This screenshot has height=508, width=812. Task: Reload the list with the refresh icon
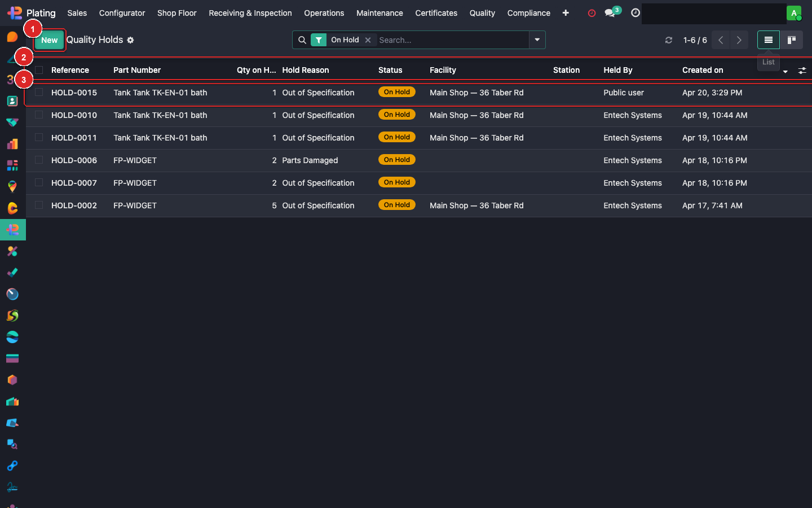point(669,40)
